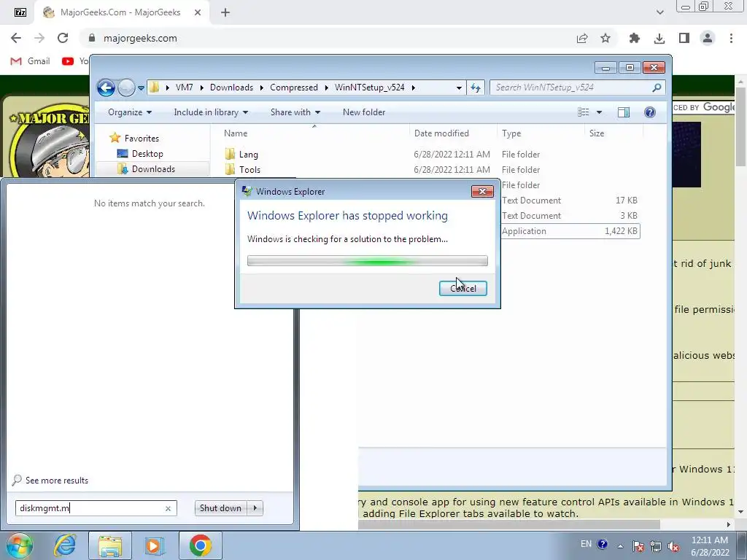
Task: Open Chrome downloads icon
Action: coord(659,38)
